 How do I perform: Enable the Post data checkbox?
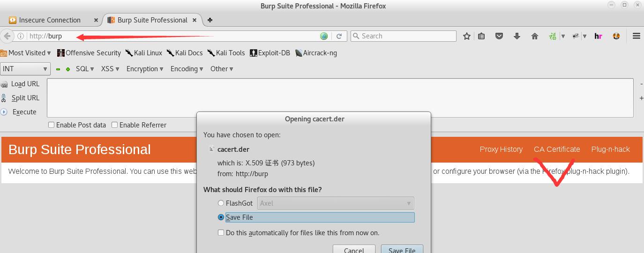pos(52,125)
